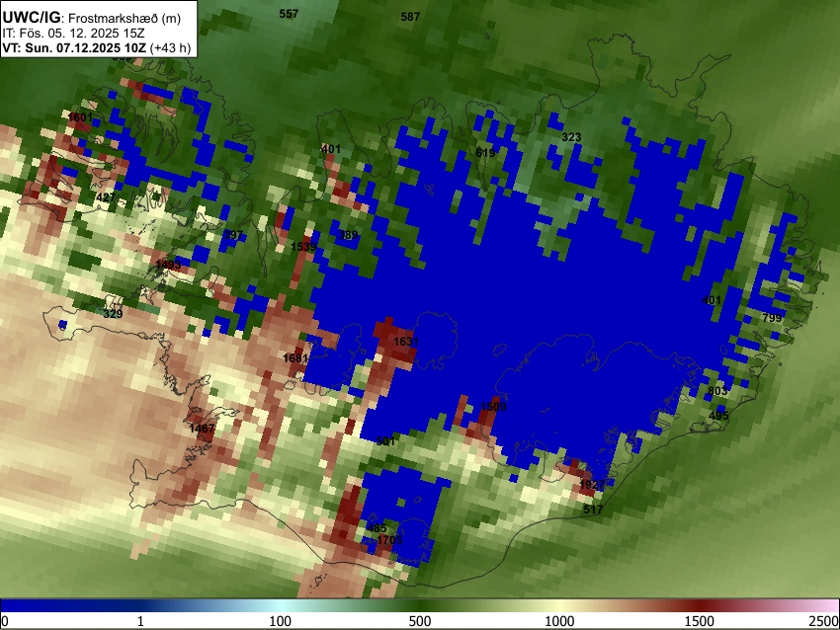Click the 389 value label on the map
Viewport: 840px width, 630px height.
pyautogui.click(x=348, y=235)
